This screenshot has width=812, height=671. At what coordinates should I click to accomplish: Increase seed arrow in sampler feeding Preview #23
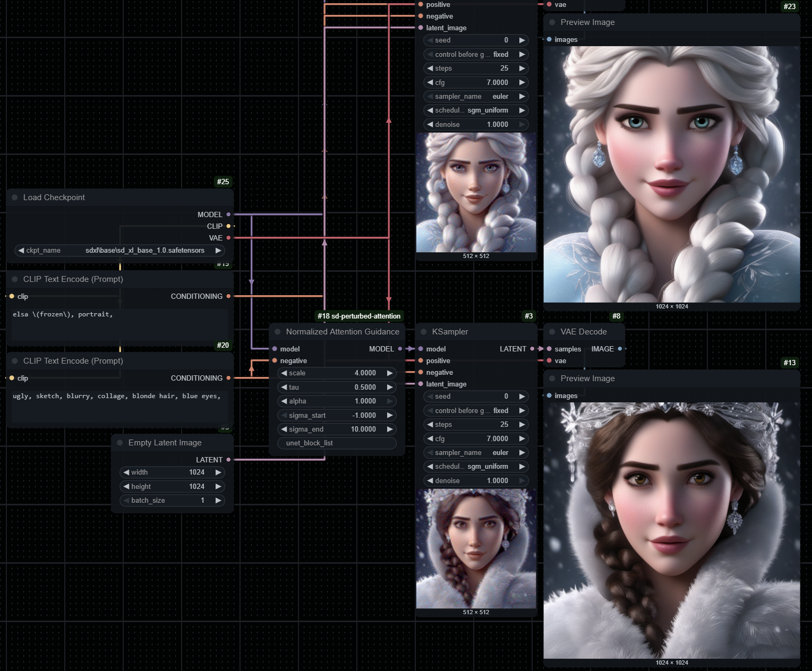click(522, 40)
